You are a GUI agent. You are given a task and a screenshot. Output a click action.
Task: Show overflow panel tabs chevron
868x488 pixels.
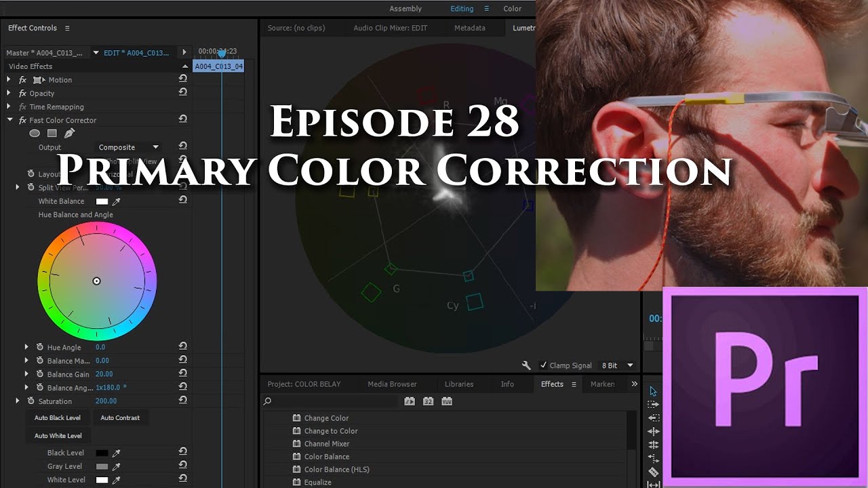point(634,384)
